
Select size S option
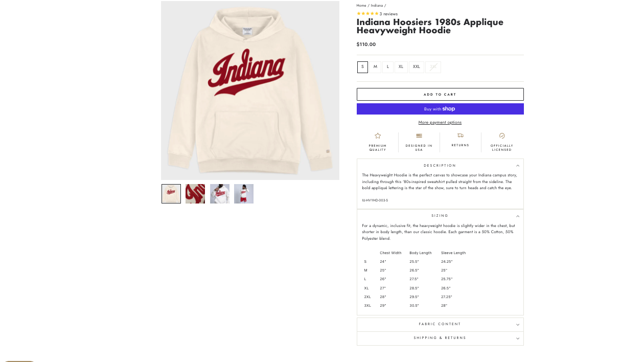362,67
